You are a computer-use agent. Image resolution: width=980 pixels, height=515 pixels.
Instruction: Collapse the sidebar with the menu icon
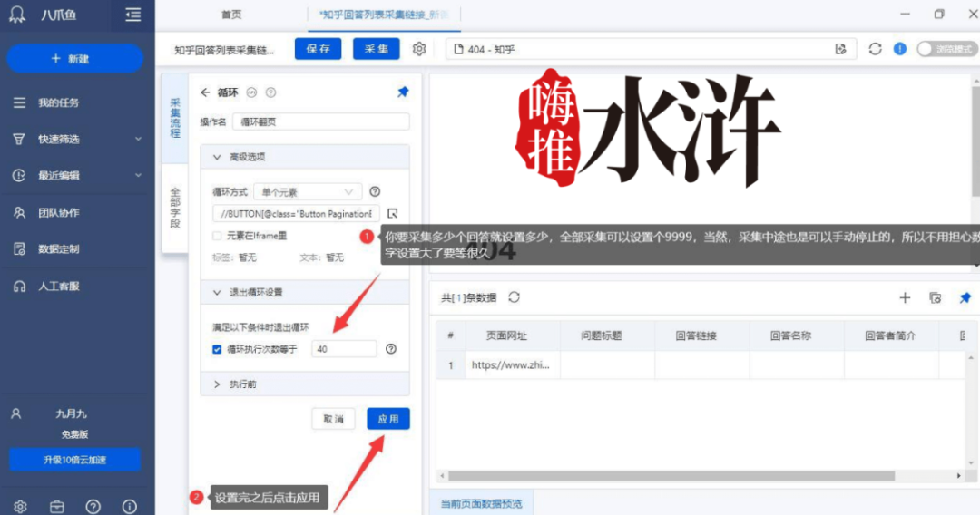tap(132, 15)
